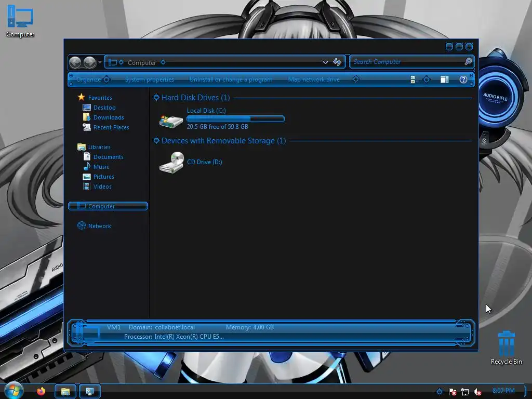The height and width of the screenshot is (399, 532).
Task: Click the domain value collabnet.local
Action: click(175, 327)
